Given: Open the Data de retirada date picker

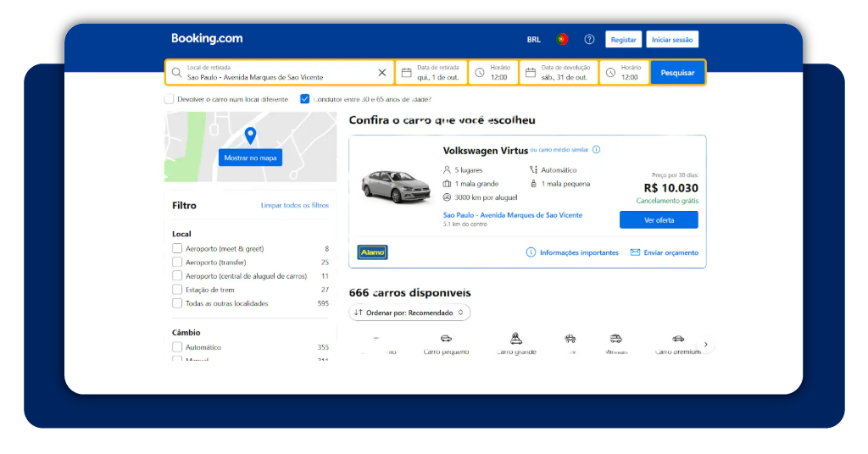Looking at the screenshot, I should point(431,73).
